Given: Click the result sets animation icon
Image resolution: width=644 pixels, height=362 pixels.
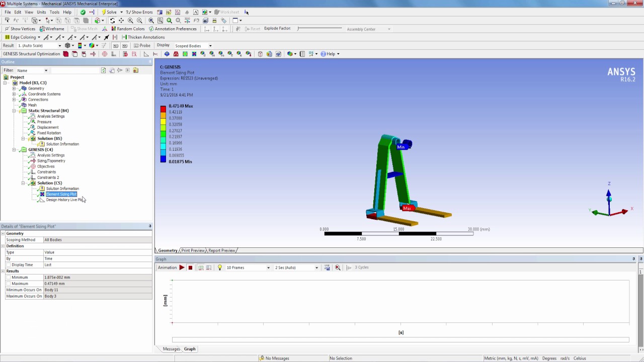Looking at the screenshot, I should tap(209, 267).
